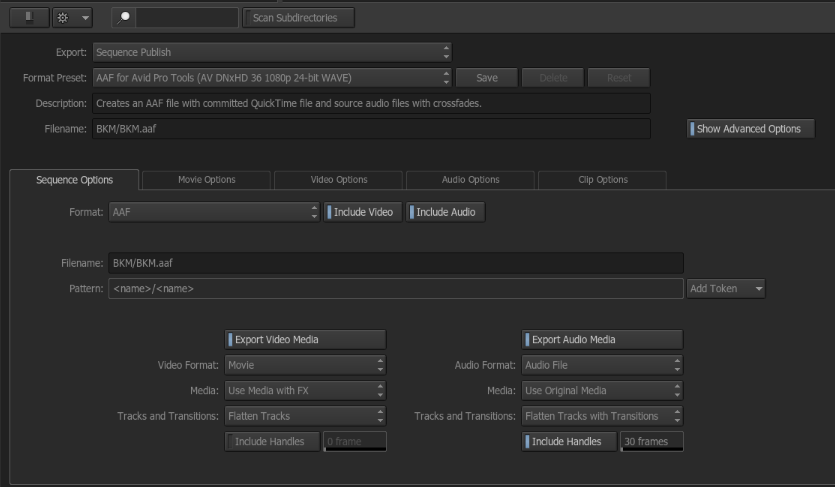The image size is (835, 487).
Task: Open the Export type dropdown
Action: pos(272,52)
